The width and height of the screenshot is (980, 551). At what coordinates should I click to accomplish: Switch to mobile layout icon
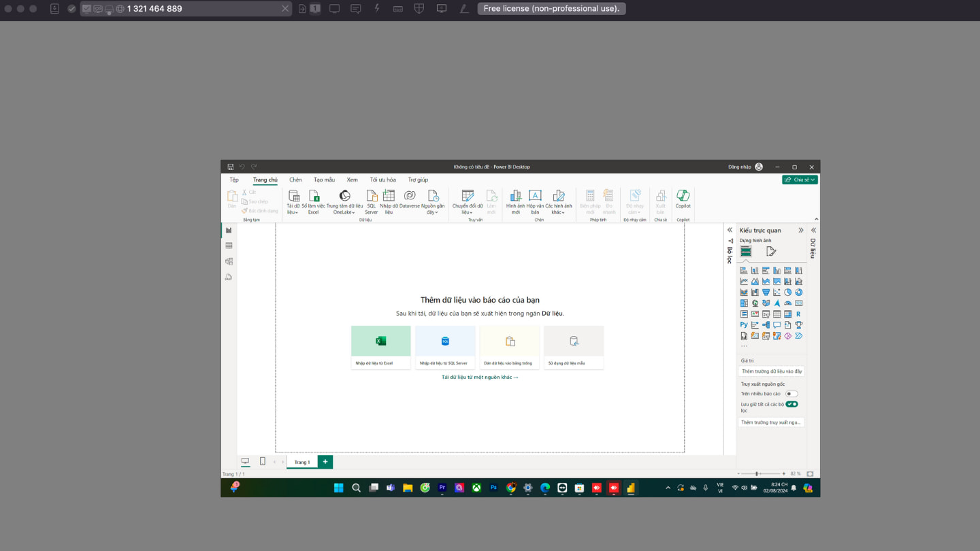[262, 461]
